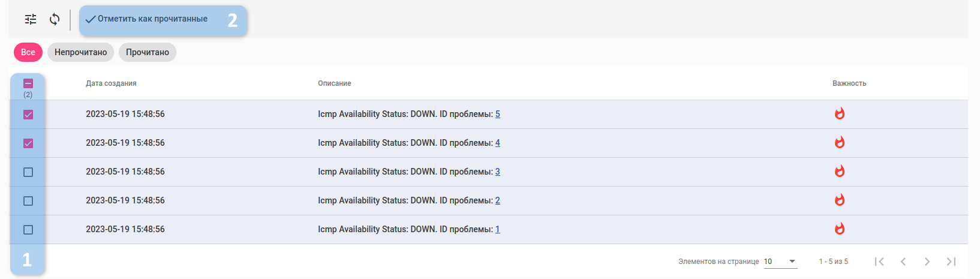Open problem ID 2 link
This screenshot has height=279, width=980.
tap(498, 200)
